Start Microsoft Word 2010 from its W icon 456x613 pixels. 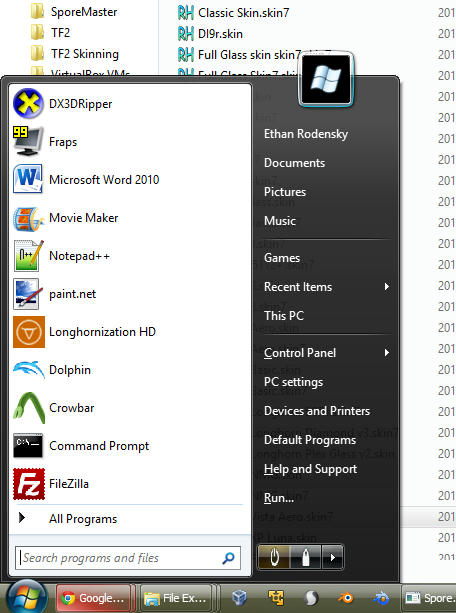[x=28, y=179]
